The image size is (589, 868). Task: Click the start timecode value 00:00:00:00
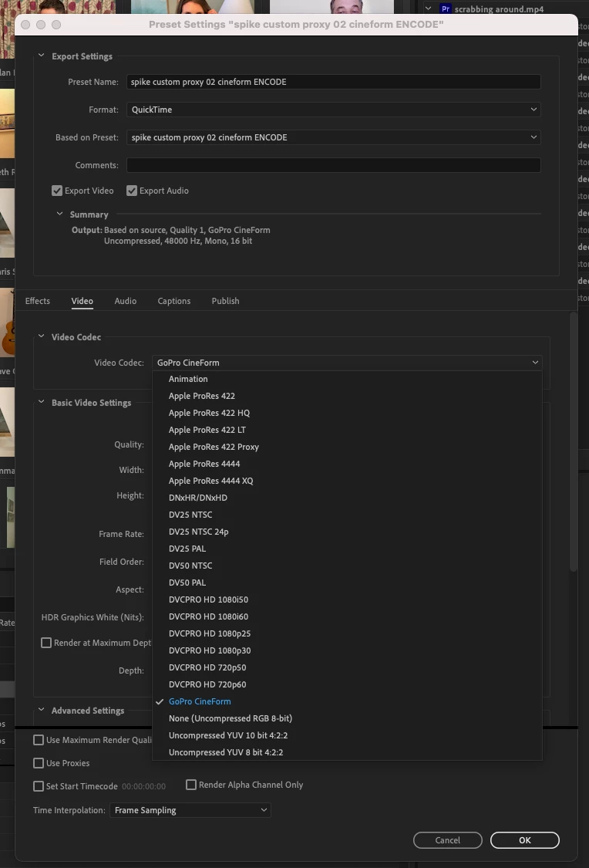pyautogui.click(x=144, y=786)
